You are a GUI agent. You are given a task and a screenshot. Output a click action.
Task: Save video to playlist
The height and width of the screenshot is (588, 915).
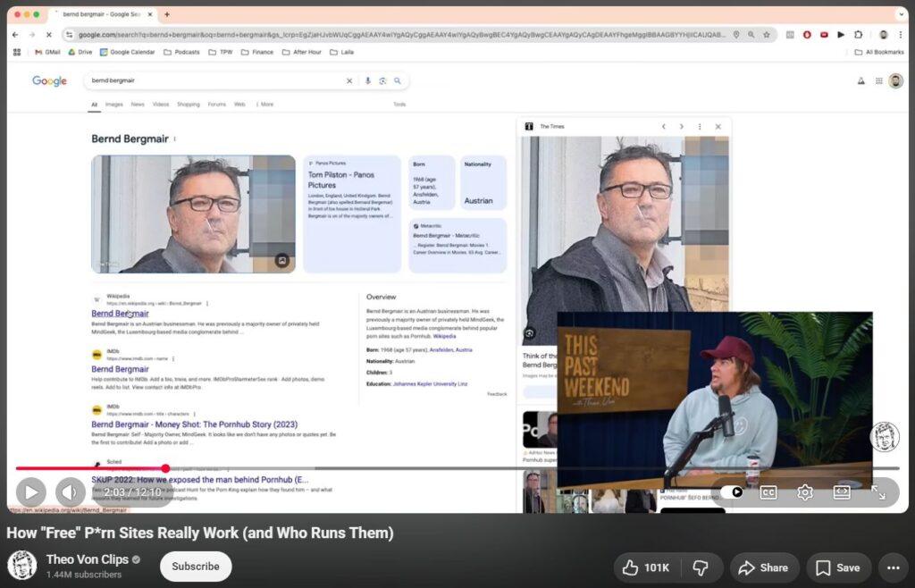(838, 567)
